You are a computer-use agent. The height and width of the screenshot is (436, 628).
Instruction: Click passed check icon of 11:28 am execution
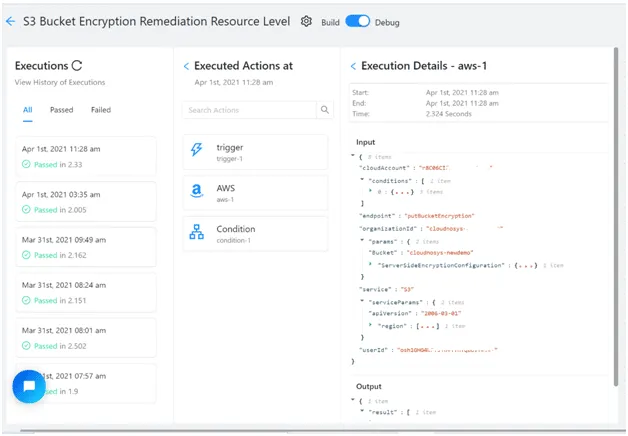pyautogui.click(x=26, y=164)
